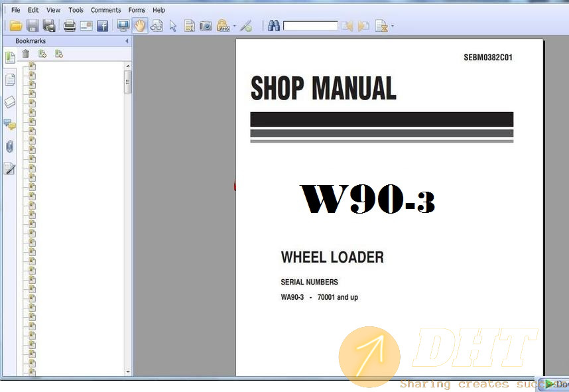Click the page-with-glasses toolbar icon
This screenshot has width=569, height=392.
157,26
